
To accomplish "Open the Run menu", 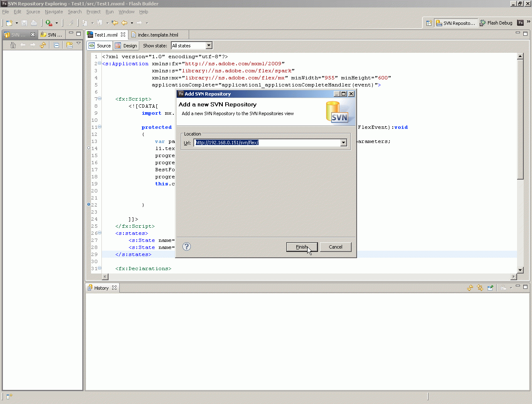I will click(x=110, y=12).
